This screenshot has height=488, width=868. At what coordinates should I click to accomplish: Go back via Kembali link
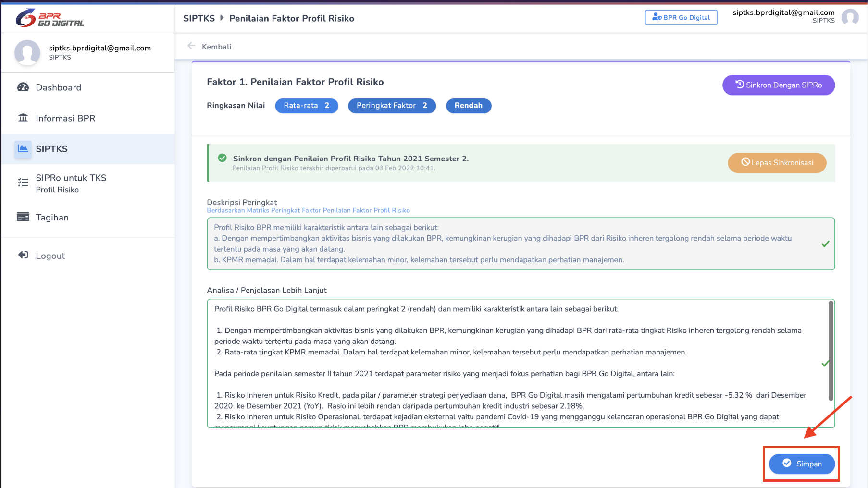(216, 47)
